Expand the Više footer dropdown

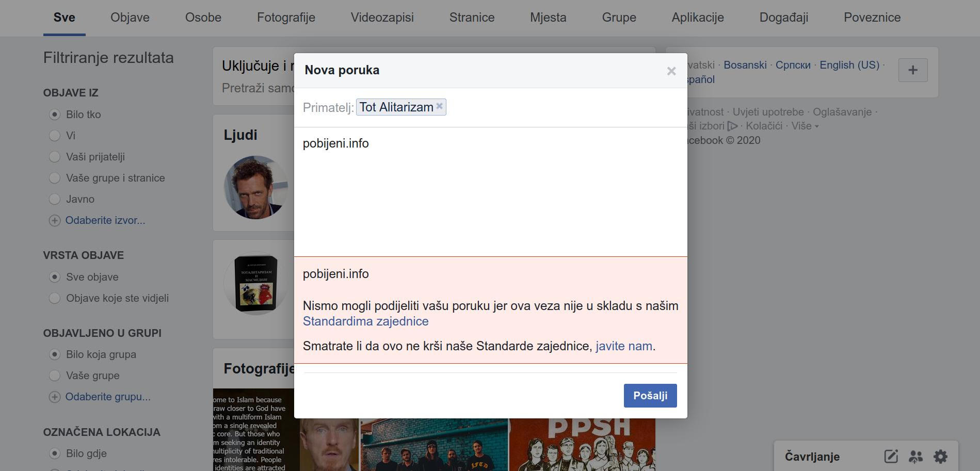[x=805, y=126]
